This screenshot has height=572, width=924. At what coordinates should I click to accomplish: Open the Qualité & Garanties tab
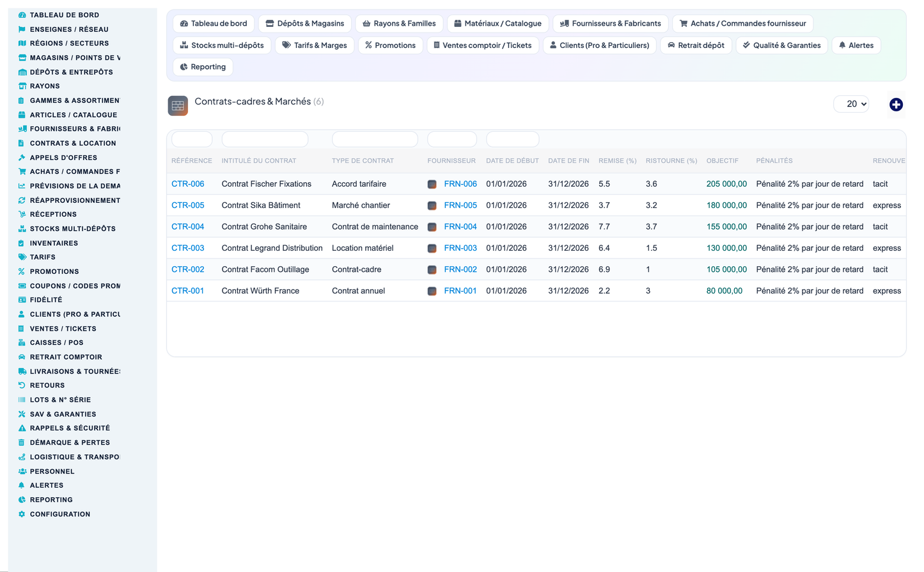pos(782,45)
